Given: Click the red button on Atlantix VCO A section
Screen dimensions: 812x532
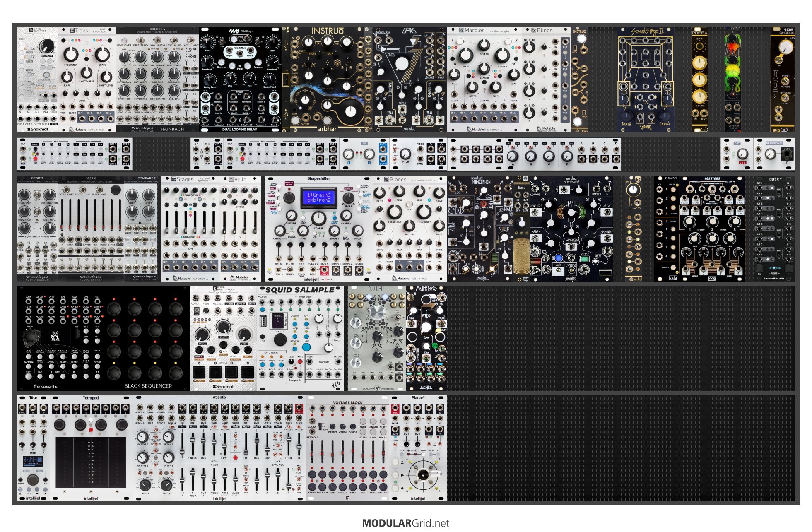Looking at the screenshot, I should click(235, 458).
